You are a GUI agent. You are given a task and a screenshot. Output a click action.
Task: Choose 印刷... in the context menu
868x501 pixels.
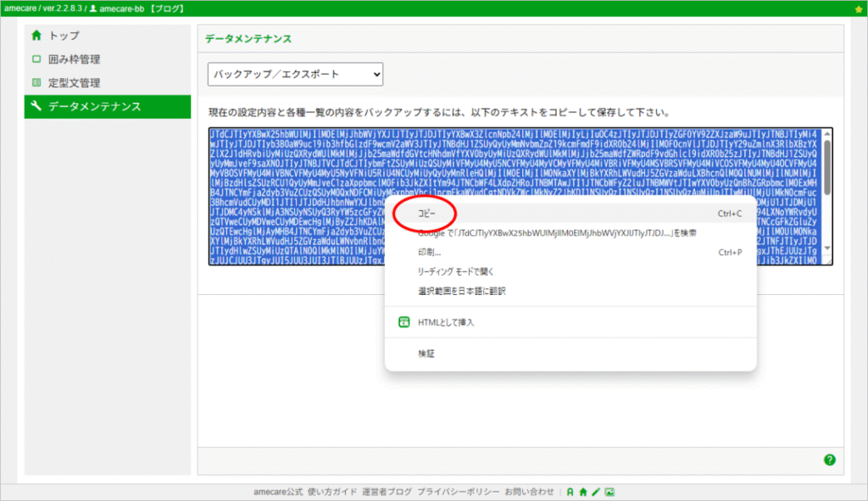[x=430, y=253]
